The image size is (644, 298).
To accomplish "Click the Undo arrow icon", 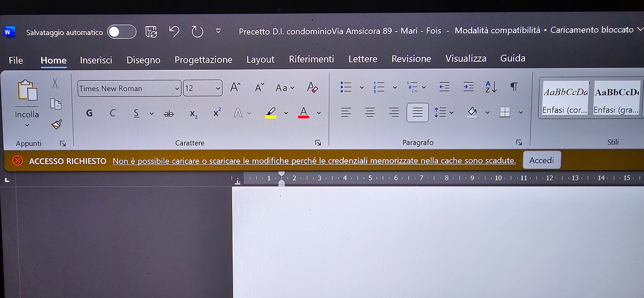I will point(174,32).
